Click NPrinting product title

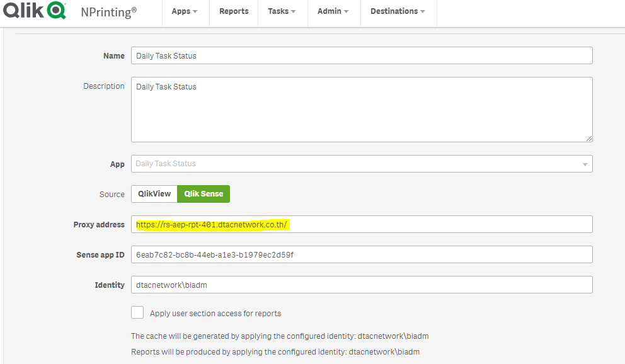108,12
